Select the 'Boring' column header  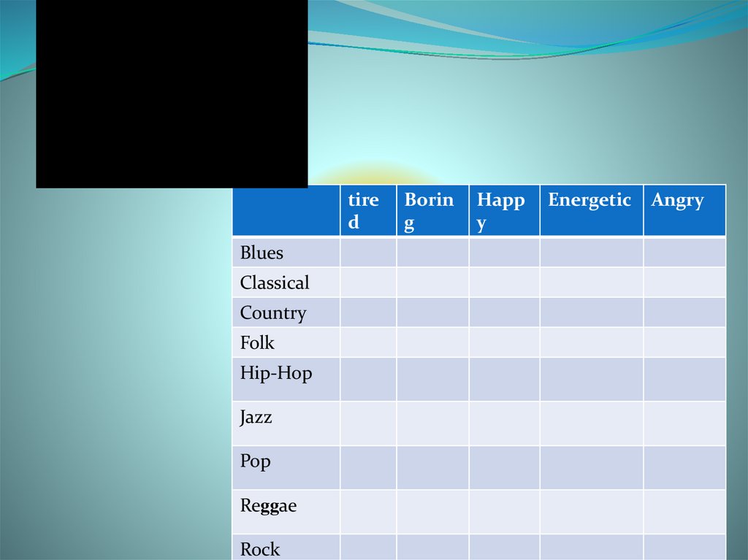pos(432,210)
